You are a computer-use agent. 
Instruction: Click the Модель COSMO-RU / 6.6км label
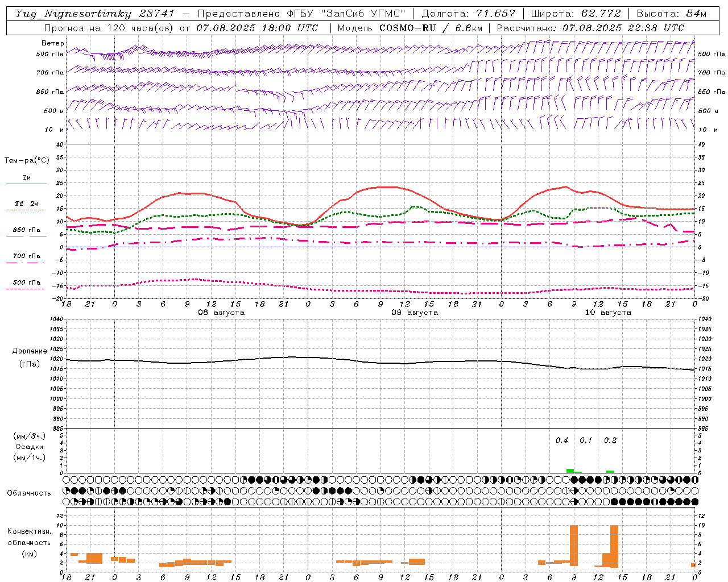[x=409, y=28]
